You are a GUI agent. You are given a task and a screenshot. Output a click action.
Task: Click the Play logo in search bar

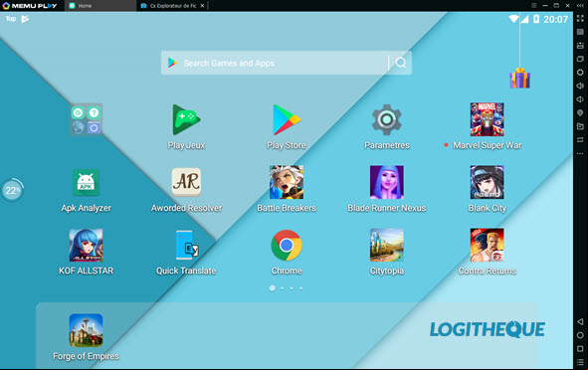click(x=172, y=63)
